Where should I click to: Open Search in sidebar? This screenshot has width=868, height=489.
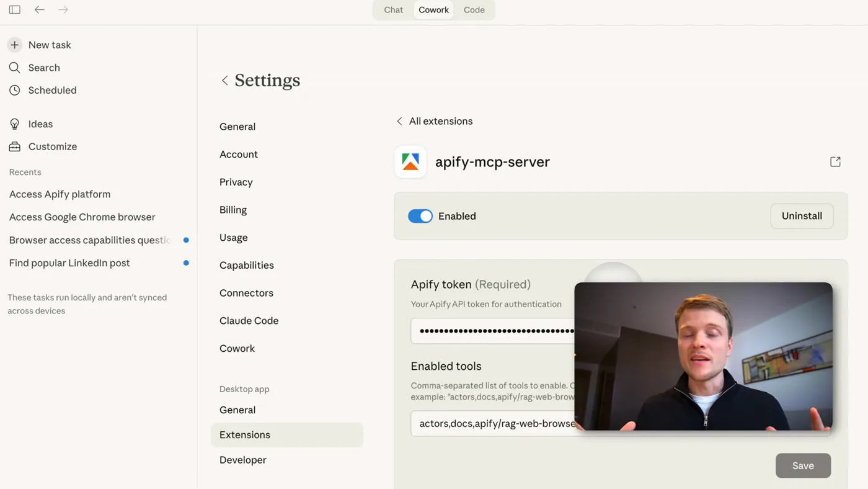pos(44,68)
